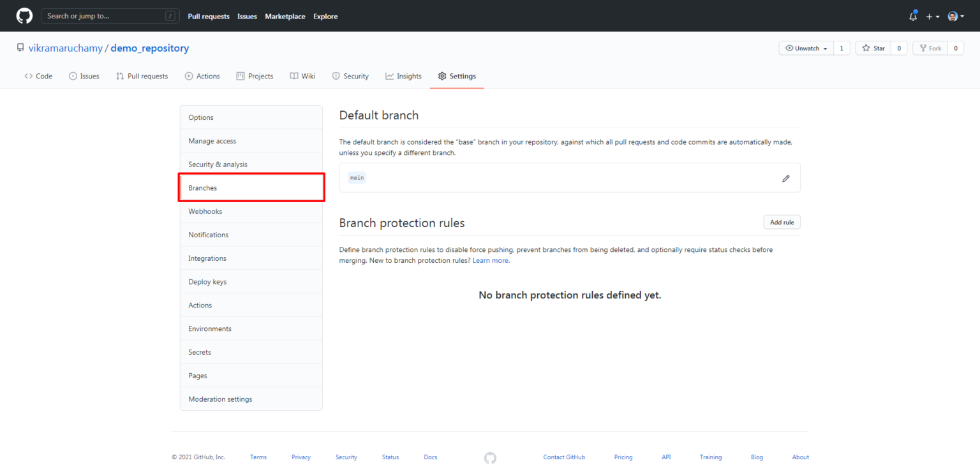Edit the default branch using the pencil icon

[x=785, y=178]
